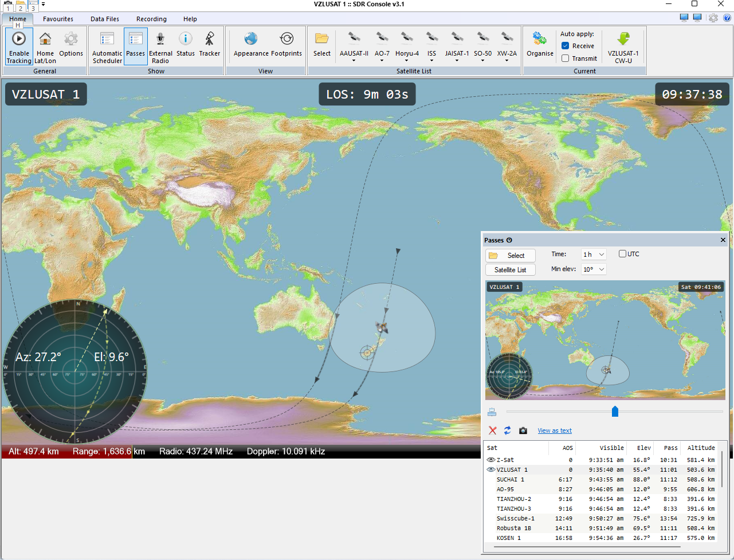Take snapshot with camera icon in Passes
The width and height of the screenshot is (734, 560).
click(x=523, y=430)
